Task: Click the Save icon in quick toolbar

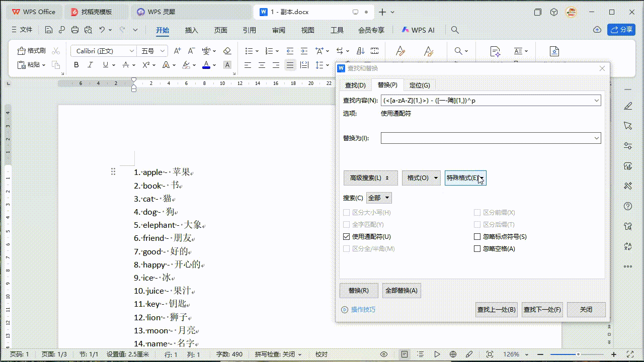Action: point(49,30)
